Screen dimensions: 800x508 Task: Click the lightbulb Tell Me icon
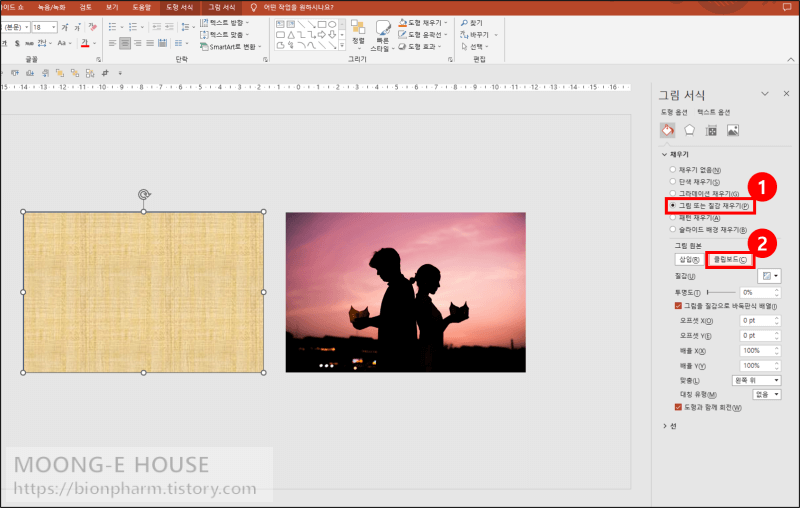(253, 7)
